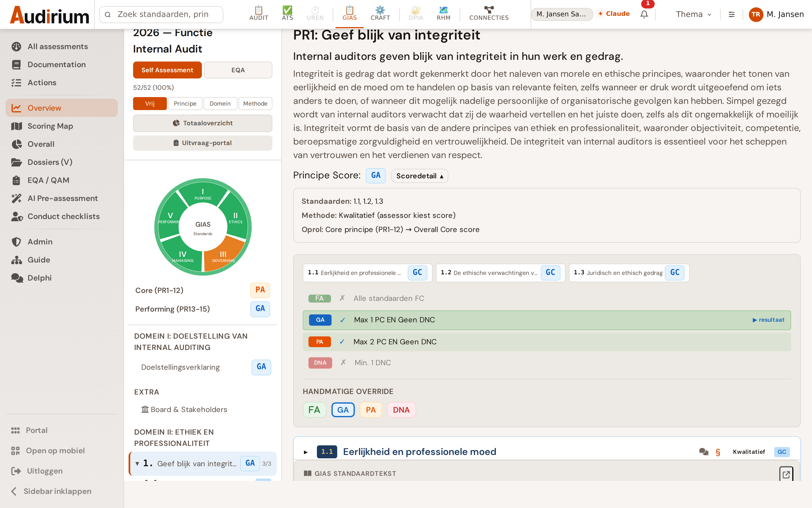The height and width of the screenshot is (508, 812).
Task: Open standard 1.1 Eerlijkheid chip
Action: click(367, 272)
